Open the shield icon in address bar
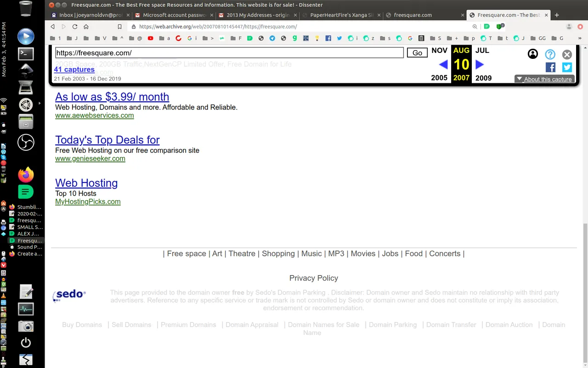Viewport: 588px width, 368px height. (500, 26)
